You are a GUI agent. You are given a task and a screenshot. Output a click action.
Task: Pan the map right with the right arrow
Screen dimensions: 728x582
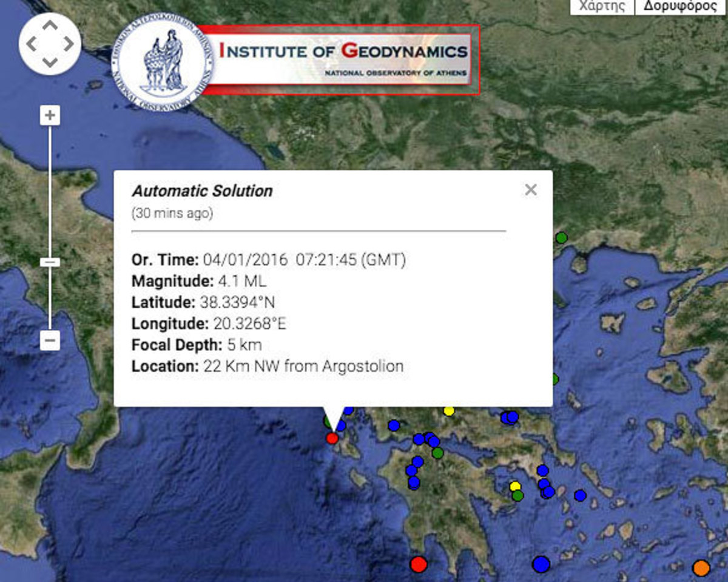(68, 44)
